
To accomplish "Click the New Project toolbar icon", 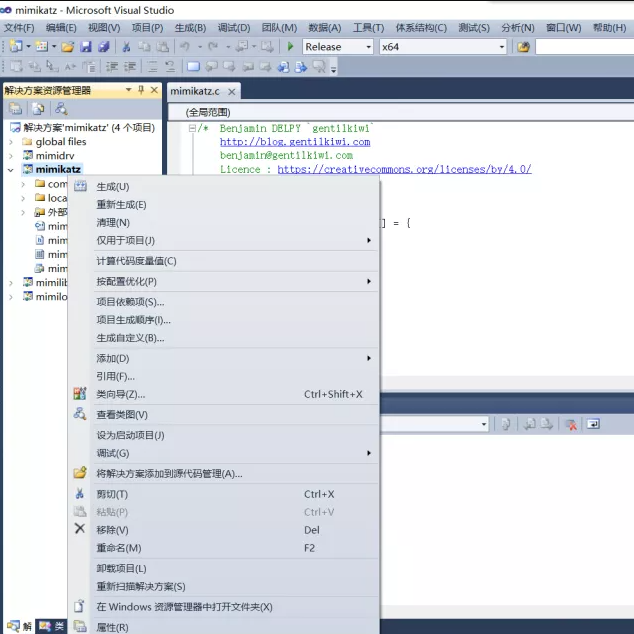I will 16,46.
